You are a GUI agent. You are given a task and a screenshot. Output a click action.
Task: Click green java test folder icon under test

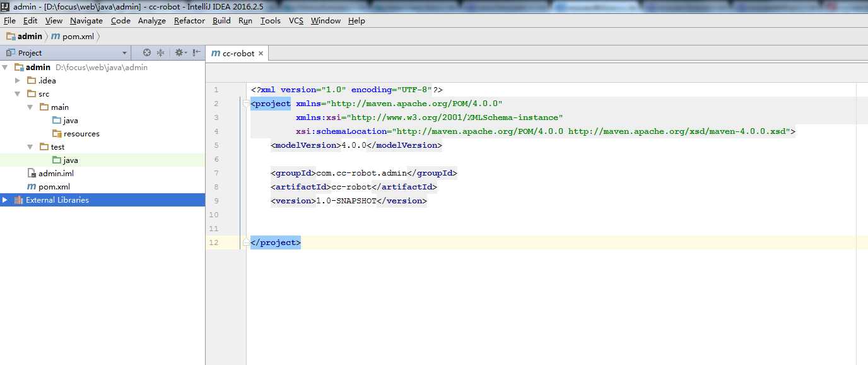57,160
